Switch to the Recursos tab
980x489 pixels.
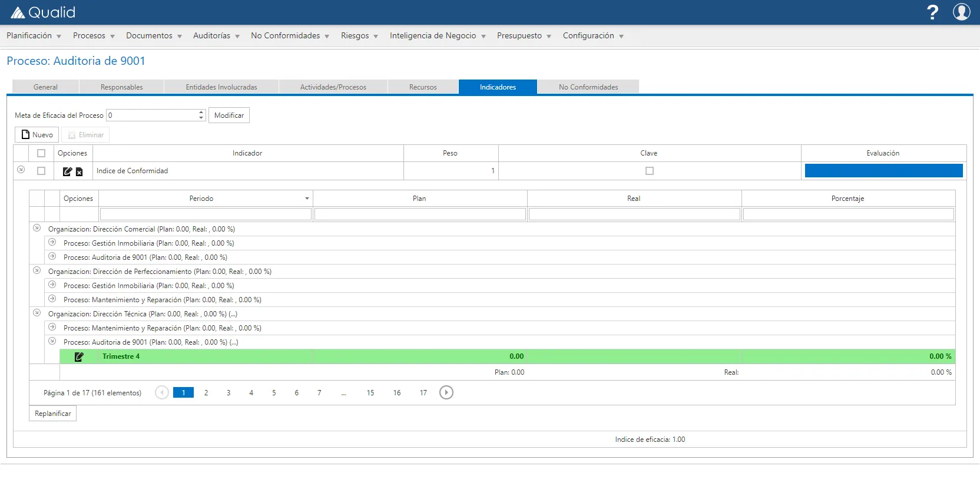[423, 87]
